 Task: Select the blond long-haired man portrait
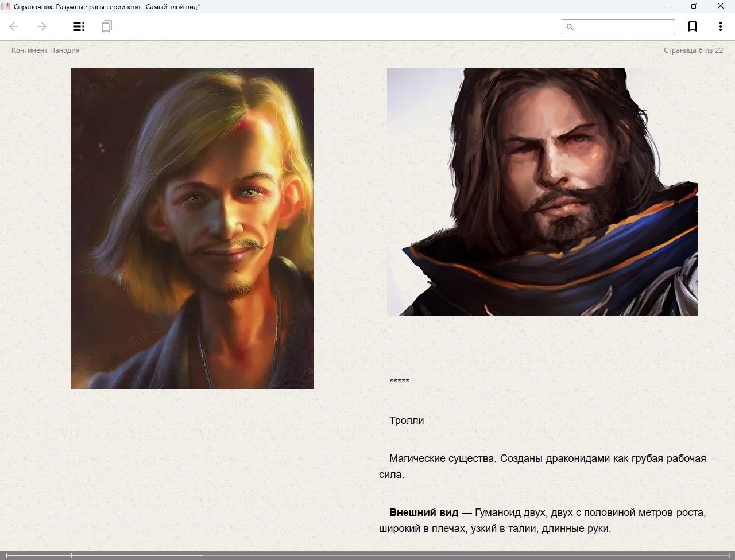192,228
